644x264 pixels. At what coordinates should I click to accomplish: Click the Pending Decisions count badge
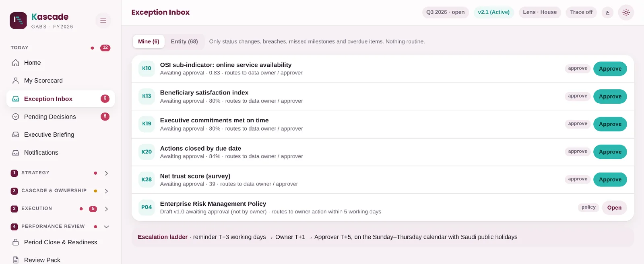tap(105, 117)
